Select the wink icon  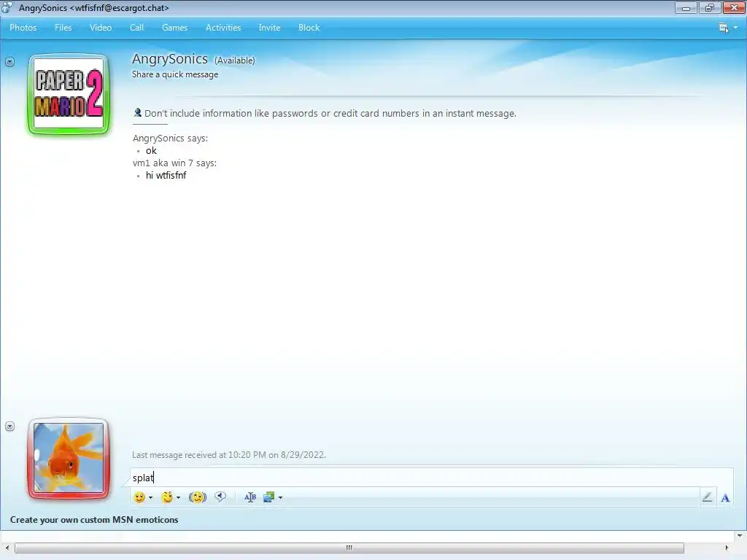click(167, 497)
